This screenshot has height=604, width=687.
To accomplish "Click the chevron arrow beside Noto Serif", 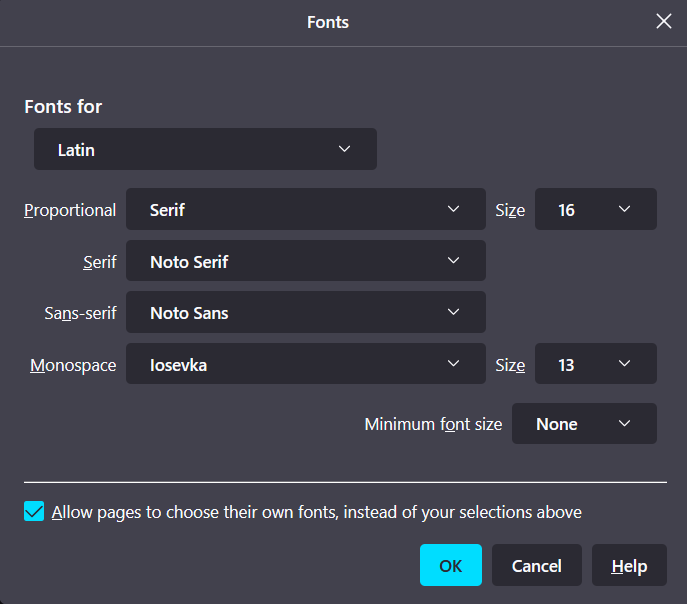I will tap(453, 261).
